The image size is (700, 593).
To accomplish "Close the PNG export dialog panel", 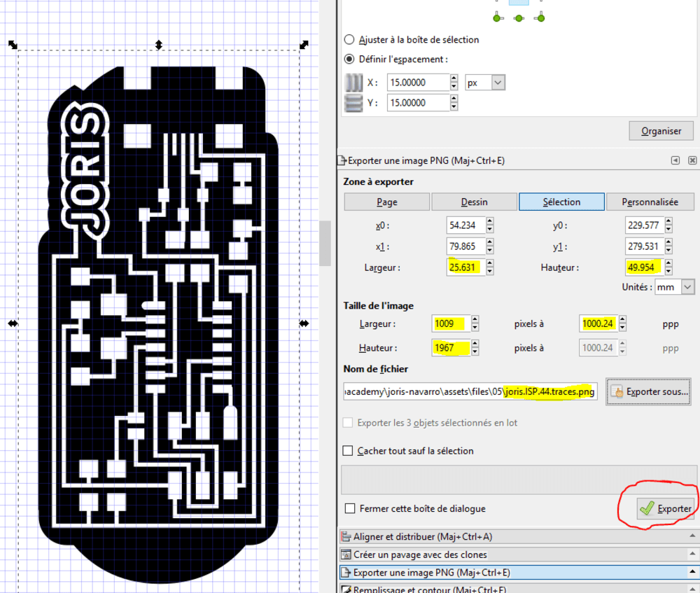I will tap(692, 160).
